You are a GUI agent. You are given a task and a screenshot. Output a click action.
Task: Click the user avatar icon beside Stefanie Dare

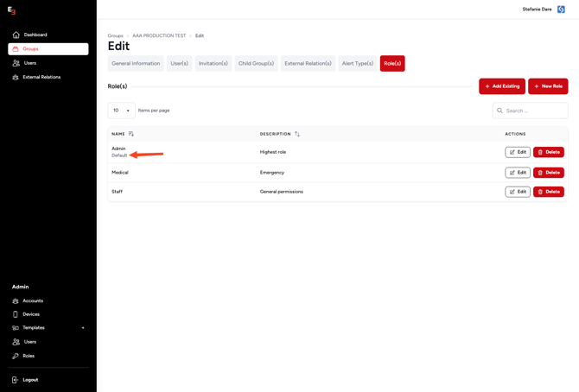tap(561, 9)
